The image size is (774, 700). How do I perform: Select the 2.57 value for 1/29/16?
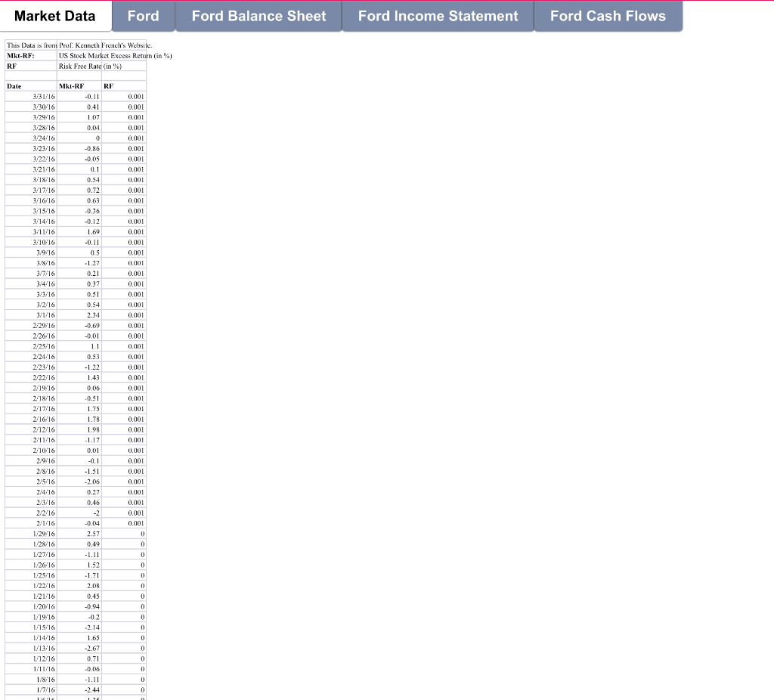(83, 534)
